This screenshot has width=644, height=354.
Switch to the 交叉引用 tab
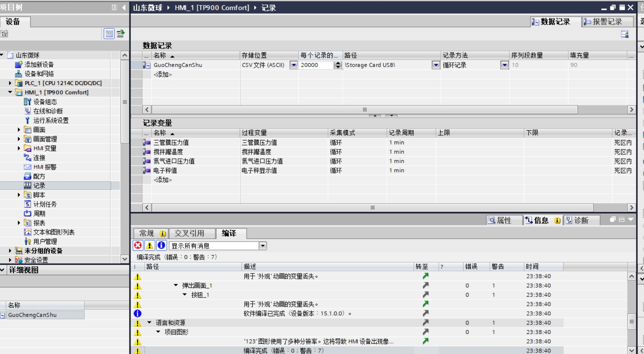click(x=189, y=233)
